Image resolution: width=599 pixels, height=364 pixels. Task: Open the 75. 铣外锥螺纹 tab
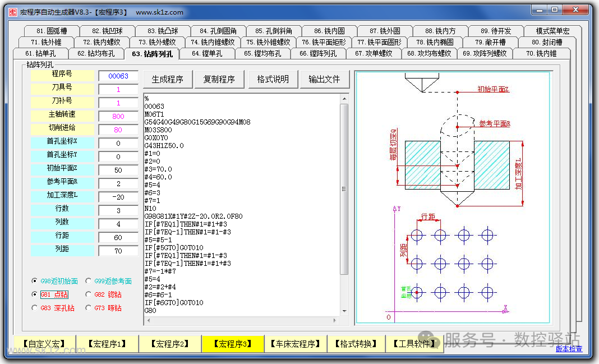point(268,42)
